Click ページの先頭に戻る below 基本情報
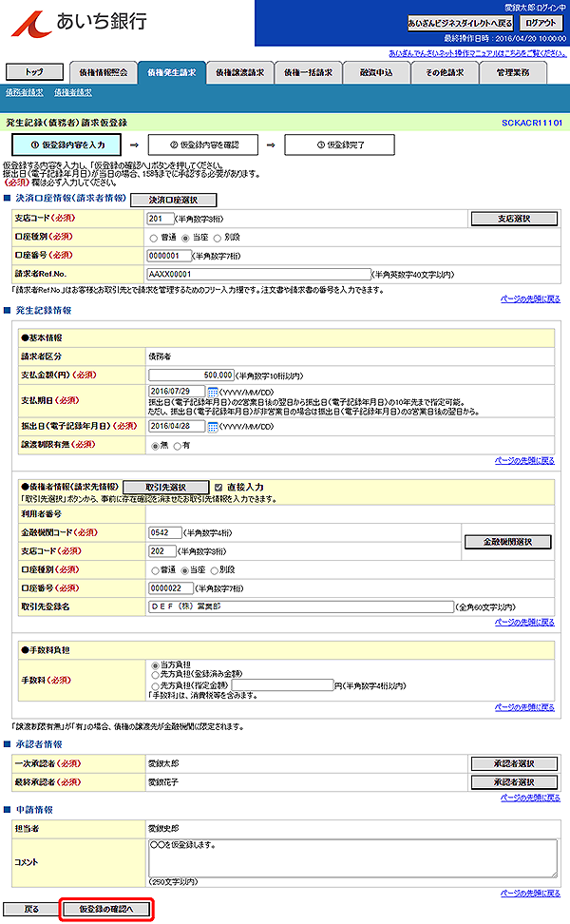Screen dimensions: 570x924 coord(524,460)
